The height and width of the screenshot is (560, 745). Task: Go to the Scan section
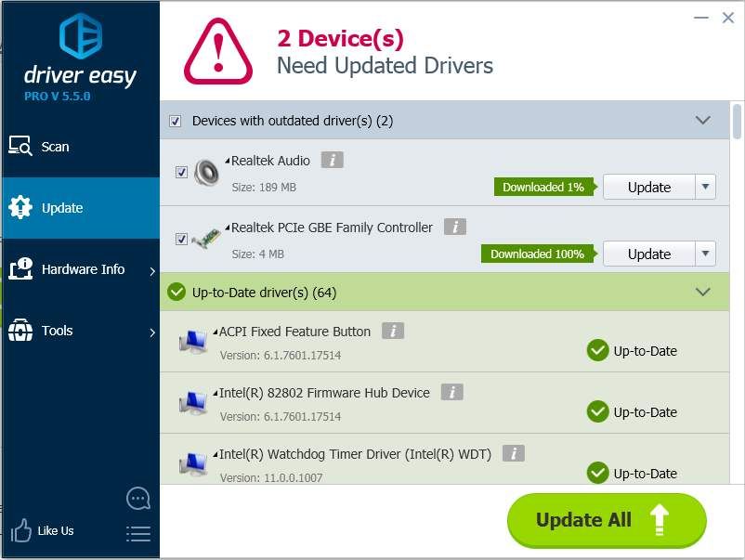55,147
